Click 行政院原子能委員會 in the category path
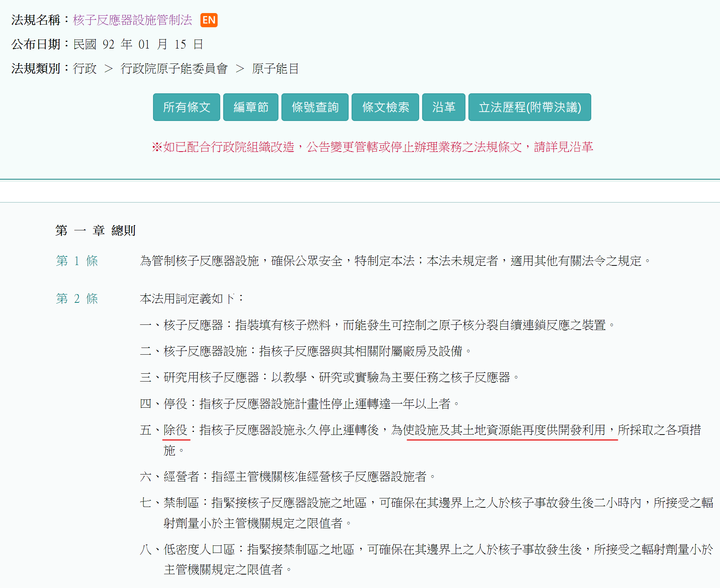720x588 pixels. [x=174, y=69]
